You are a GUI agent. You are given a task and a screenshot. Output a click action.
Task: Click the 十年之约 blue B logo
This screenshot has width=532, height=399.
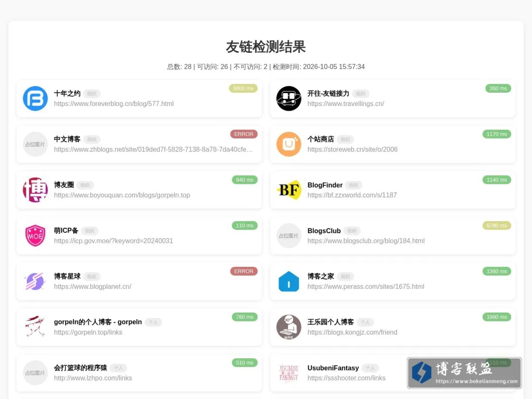[35, 98]
